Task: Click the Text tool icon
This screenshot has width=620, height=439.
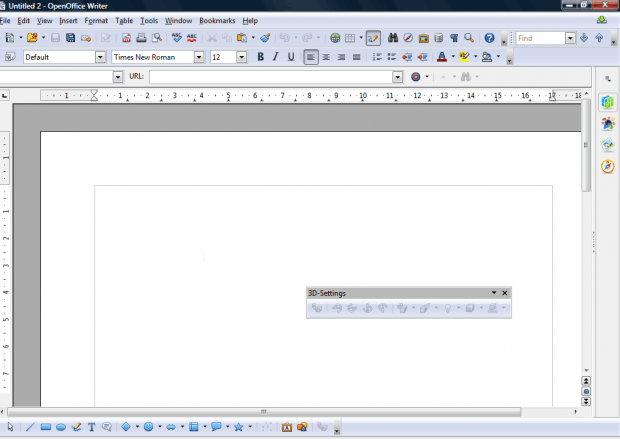Action: click(92, 427)
